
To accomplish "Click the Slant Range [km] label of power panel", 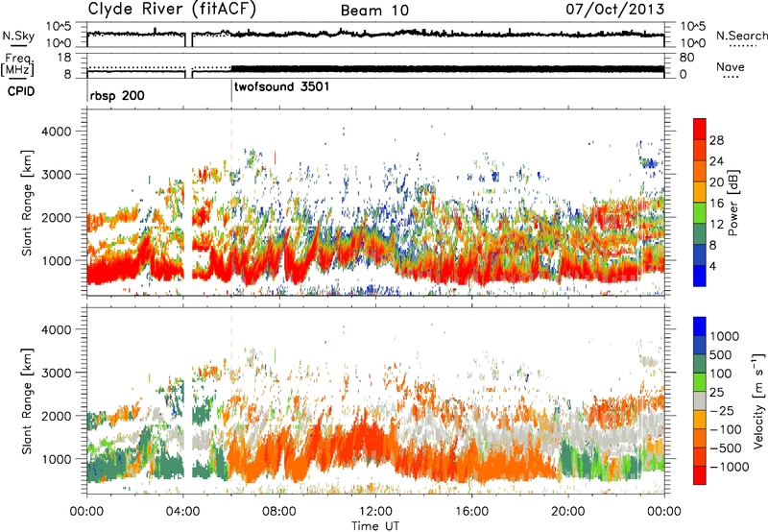I will pyautogui.click(x=27, y=203).
